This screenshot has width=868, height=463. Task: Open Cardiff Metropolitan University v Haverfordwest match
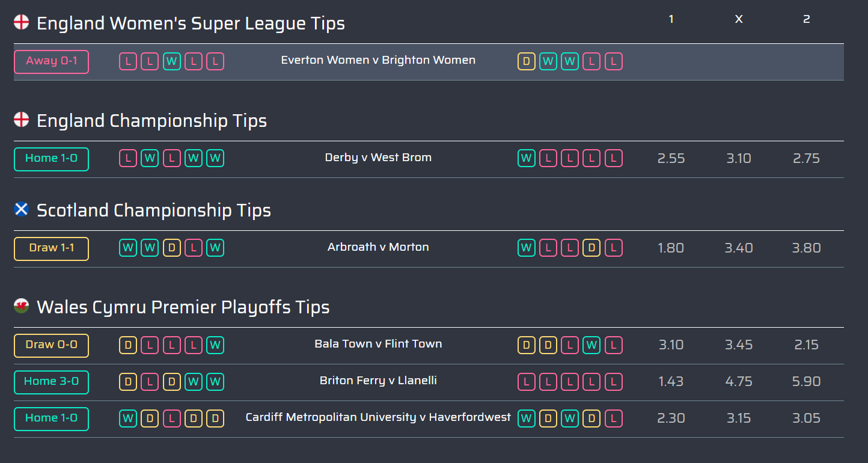point(378,417)
